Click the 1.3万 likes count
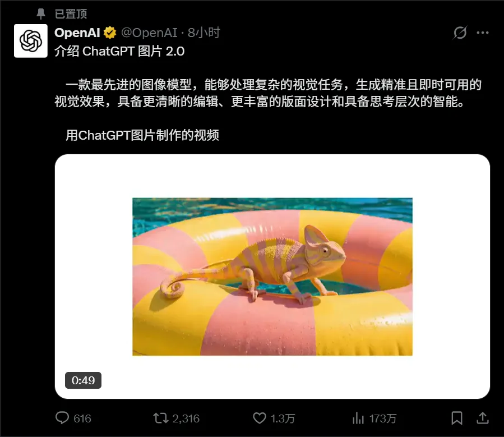The width and height of the screenshot is (504, 437). click(x=283, y=418)
